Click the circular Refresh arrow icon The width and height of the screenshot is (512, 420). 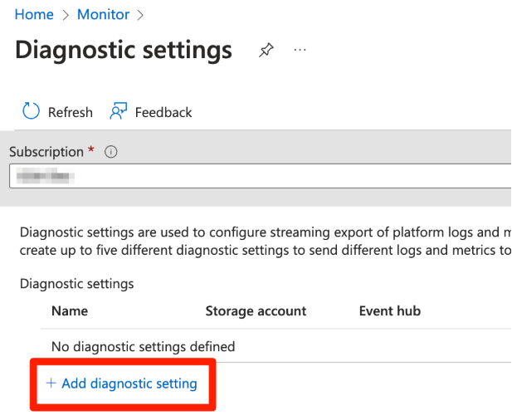pyautogui.click(x=31, y=112)
